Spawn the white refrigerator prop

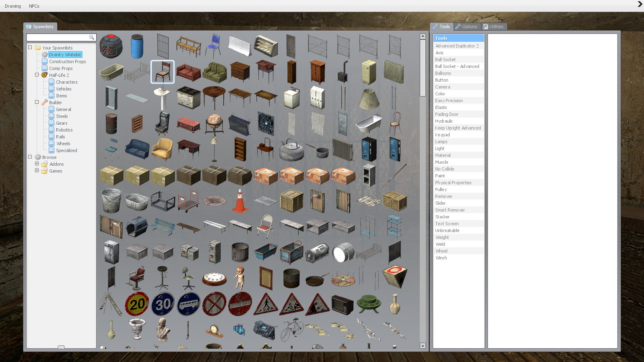tap(369, 72)
